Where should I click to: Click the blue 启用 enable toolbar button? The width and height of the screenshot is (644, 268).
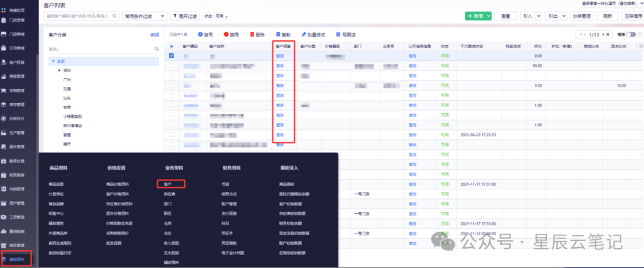205,35
